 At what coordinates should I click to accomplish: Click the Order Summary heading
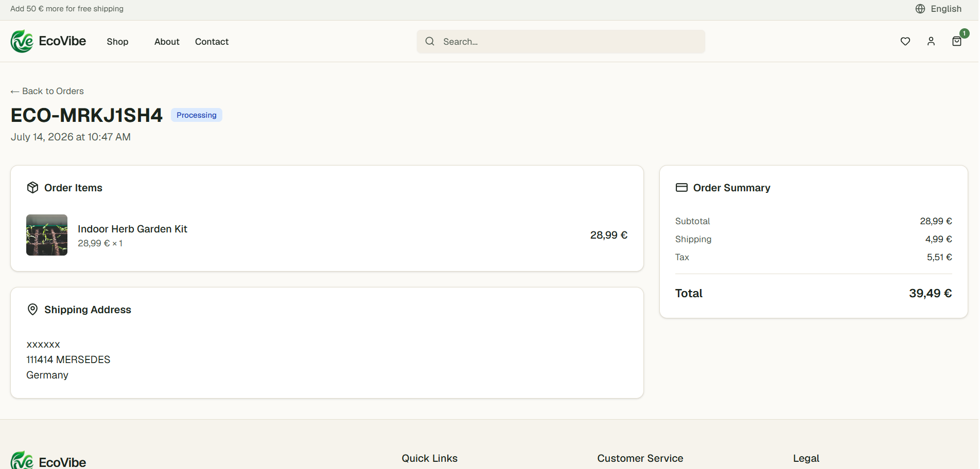[x=731, y=188]
